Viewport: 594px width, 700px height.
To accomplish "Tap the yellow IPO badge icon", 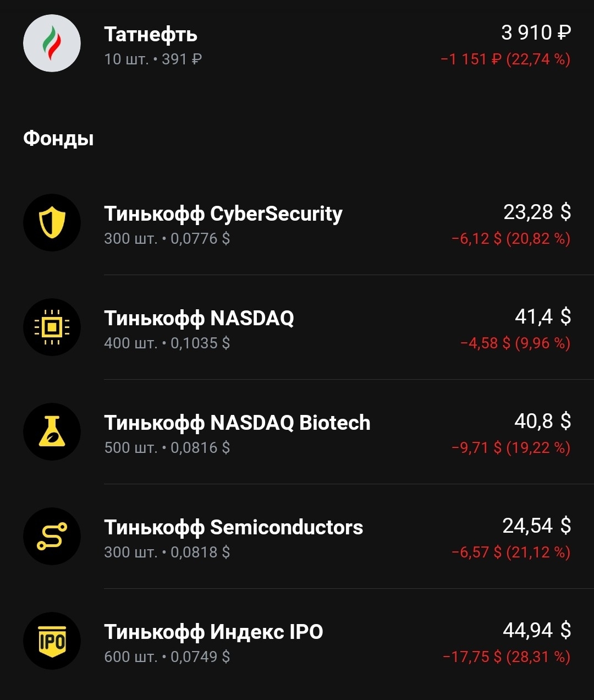I will coord(52,641).
